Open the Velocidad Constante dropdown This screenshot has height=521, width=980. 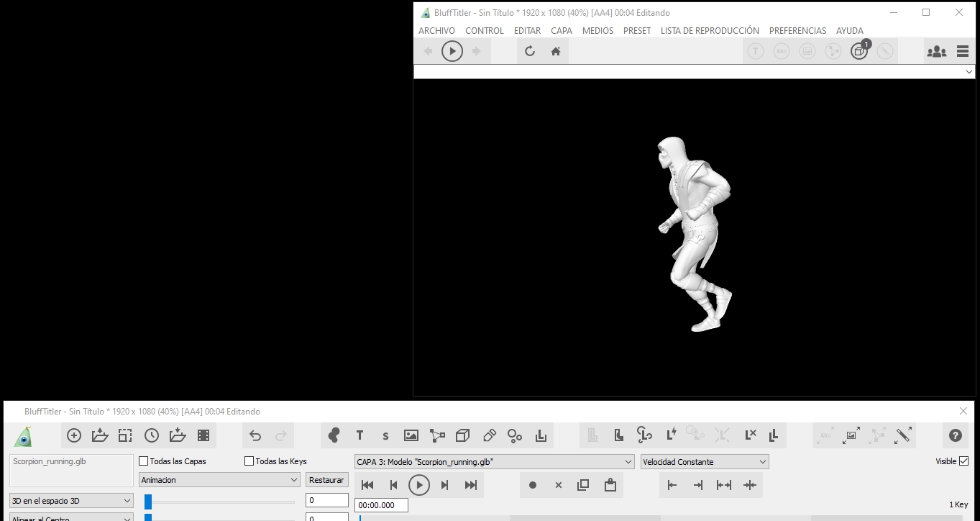tap(705, 462)
